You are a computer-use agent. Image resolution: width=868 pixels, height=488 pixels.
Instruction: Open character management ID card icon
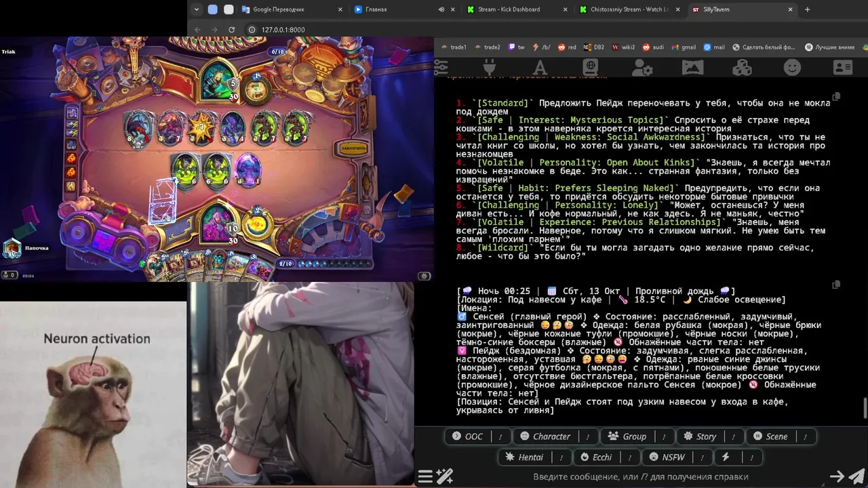(843, 67)
